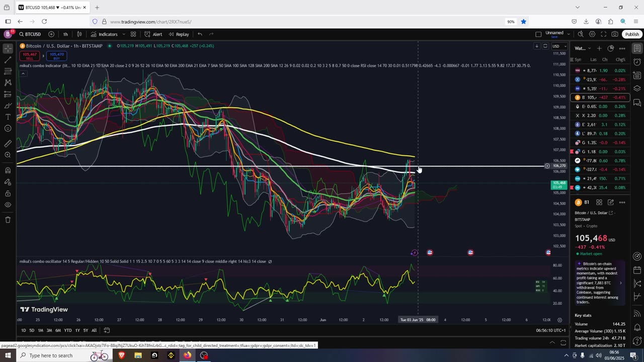Open the candlestick chart type menu

tap(79, 34)
